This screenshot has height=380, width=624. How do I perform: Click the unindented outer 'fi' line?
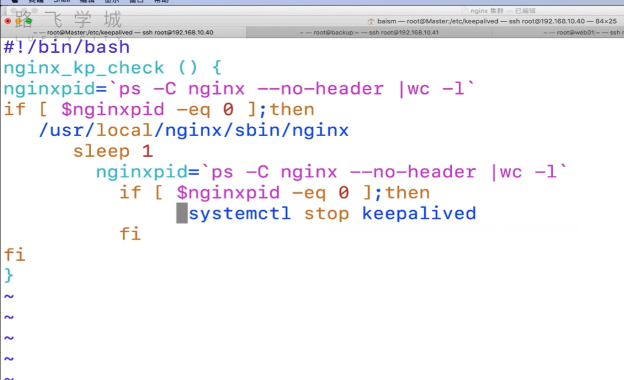coord(14,255)
